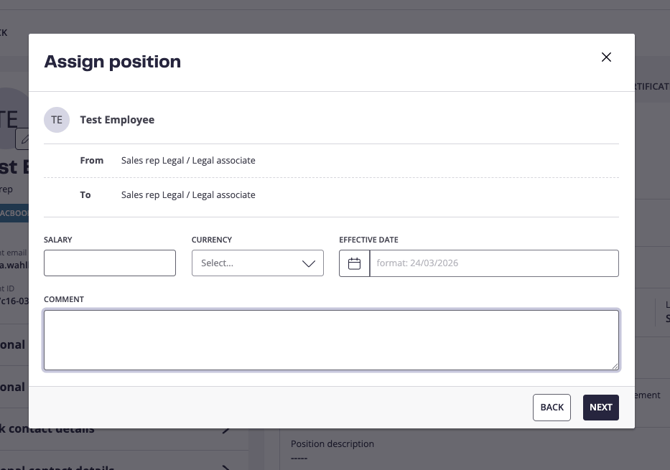This screenshot has width=670, height=470.
Task: Click the Test Employee name
Action: pos(117,120)
